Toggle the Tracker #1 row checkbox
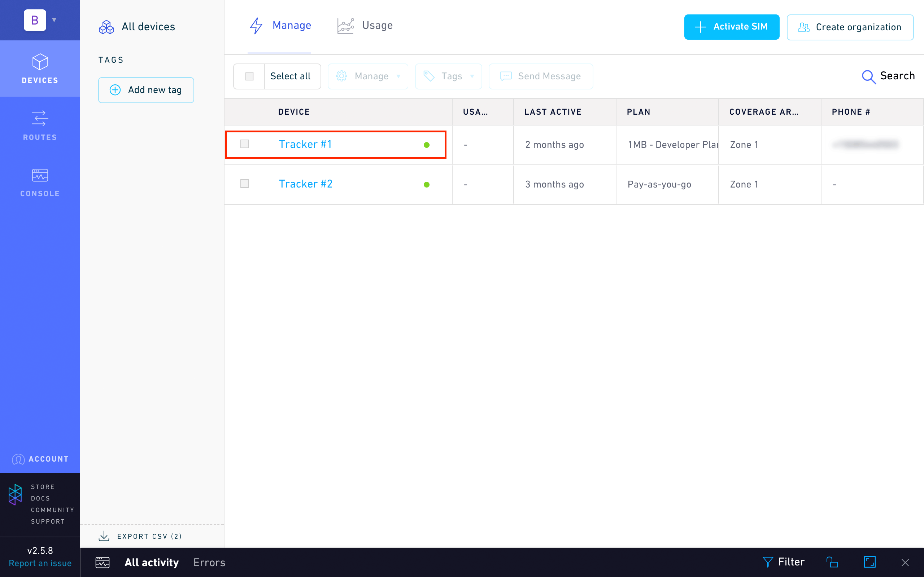Viewport: 924px width, 577px height. 245,144
